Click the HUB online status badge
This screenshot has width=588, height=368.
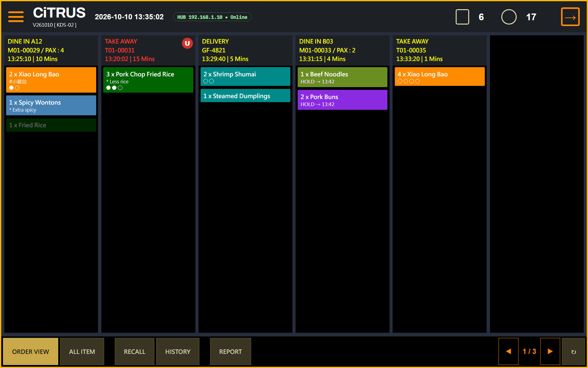[x=212, y=17]
